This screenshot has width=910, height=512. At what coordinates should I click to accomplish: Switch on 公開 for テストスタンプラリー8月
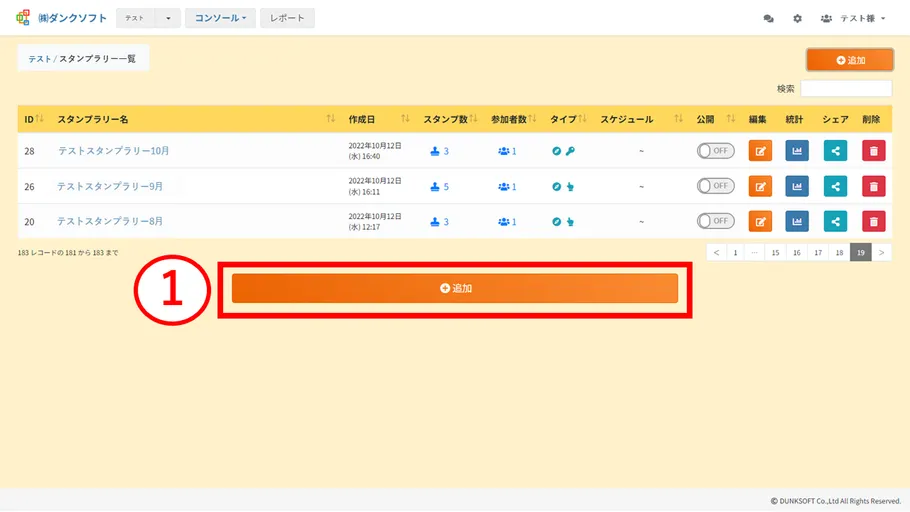pos(715,221)
